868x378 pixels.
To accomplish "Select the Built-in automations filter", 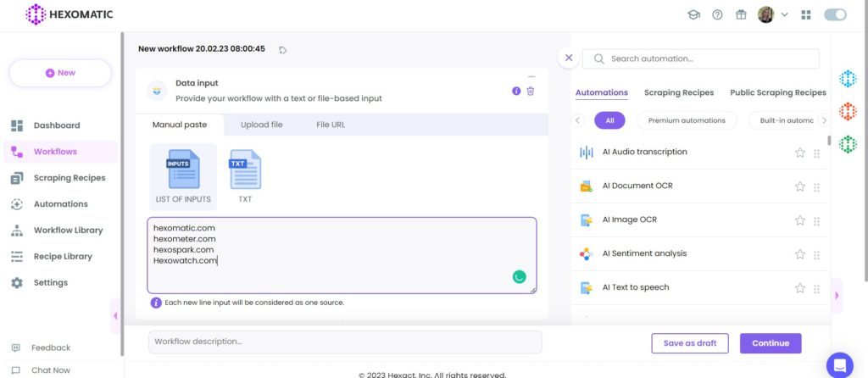I will (782, 120).
